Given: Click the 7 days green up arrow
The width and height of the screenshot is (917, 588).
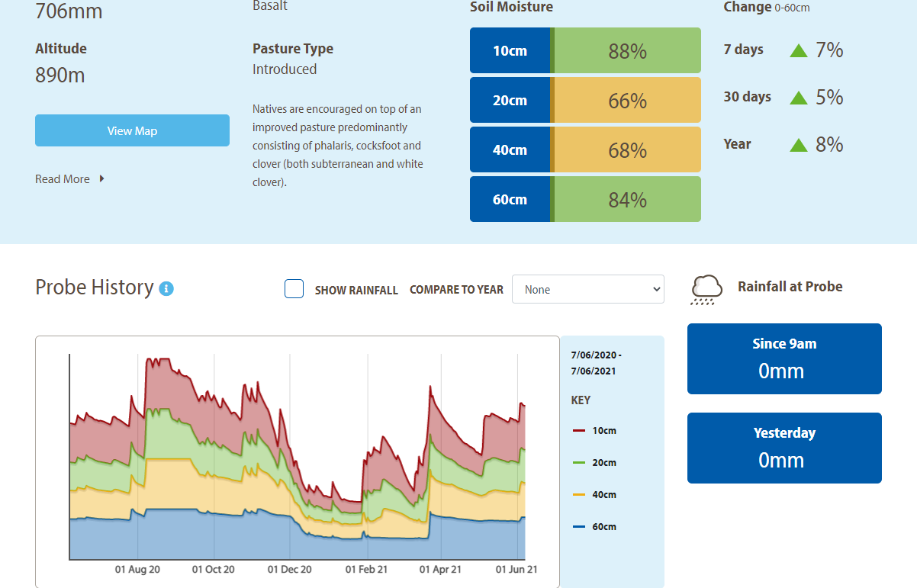Looking at the screenshot, I should pos(798,50).
